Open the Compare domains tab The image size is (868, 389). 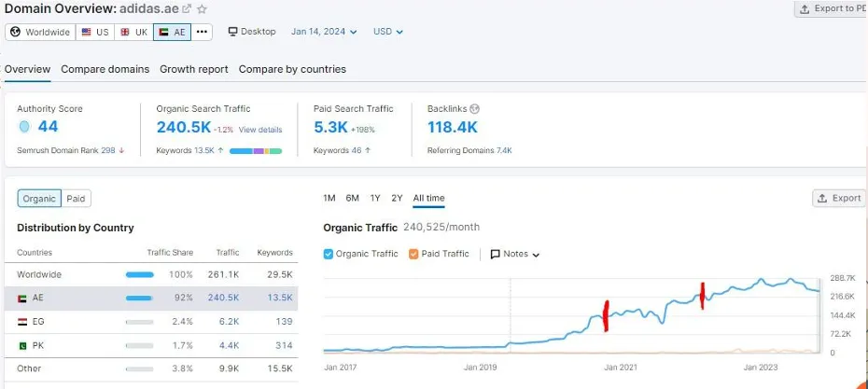coord(105,69)
